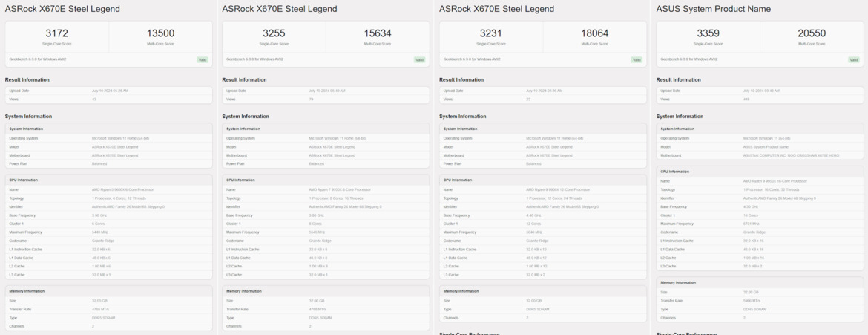Click the upload date ending 03:36 AM

544,91
